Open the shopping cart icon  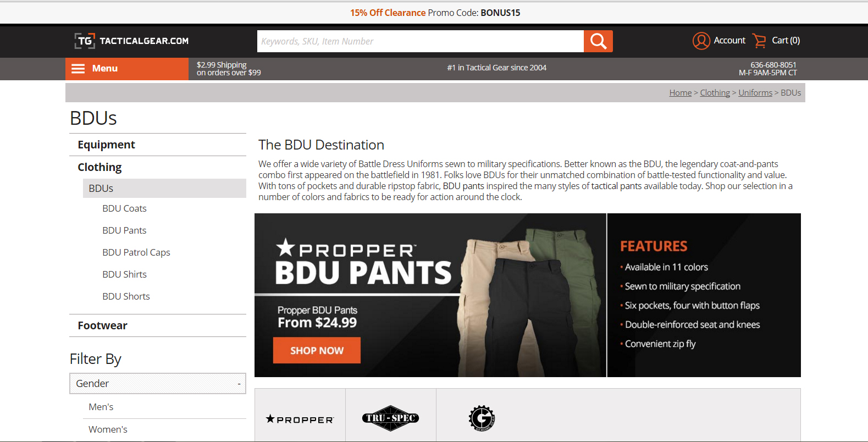759,41
